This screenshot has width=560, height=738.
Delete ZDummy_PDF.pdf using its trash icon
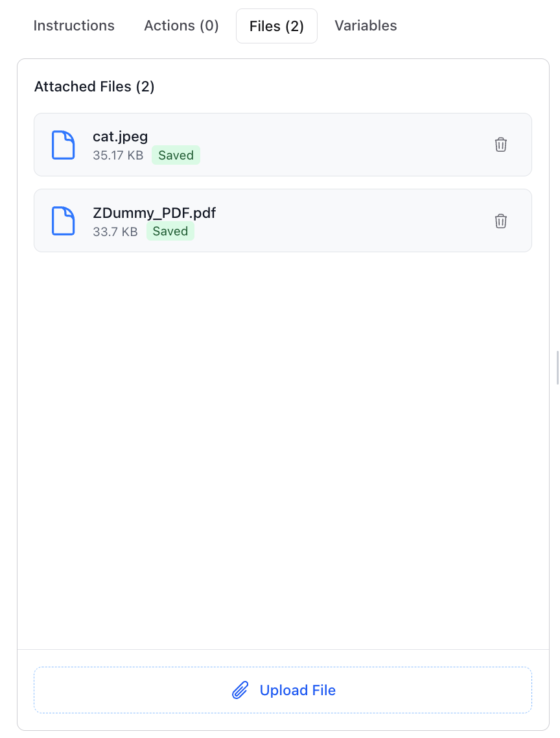tap(500, 220)
